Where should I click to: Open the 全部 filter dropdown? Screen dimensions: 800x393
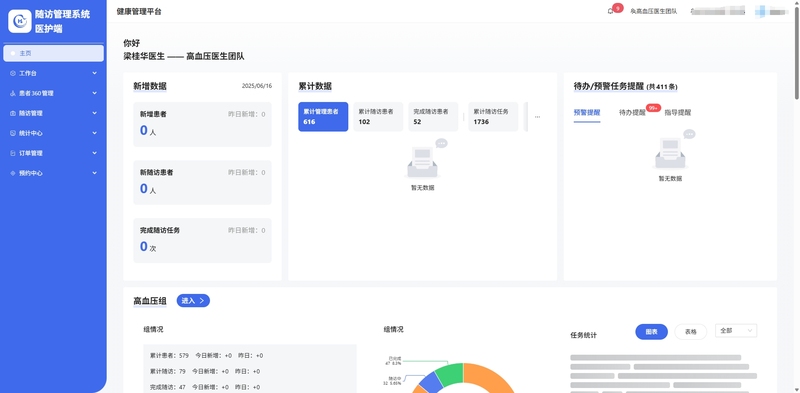point(736,331)
